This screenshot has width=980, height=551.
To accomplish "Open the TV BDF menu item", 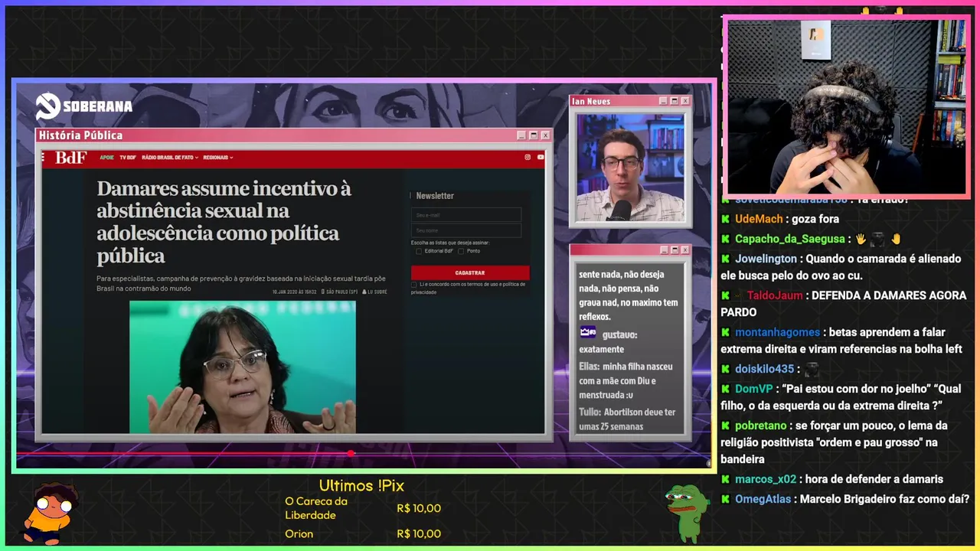I will tap(128, 158).
